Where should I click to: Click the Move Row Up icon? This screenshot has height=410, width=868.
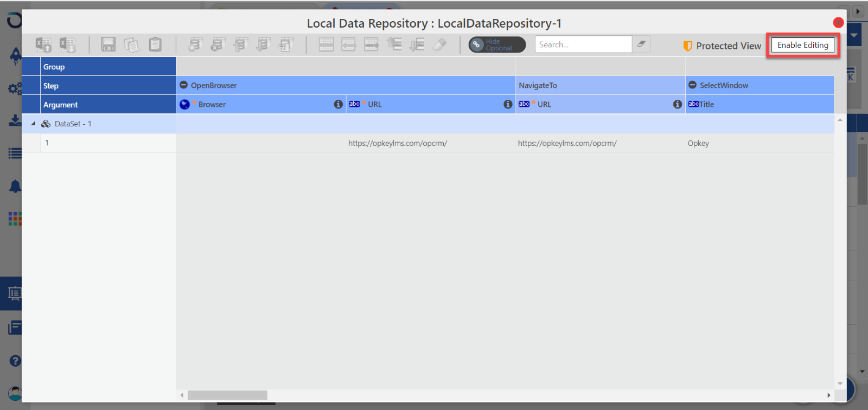pos(394,44)
